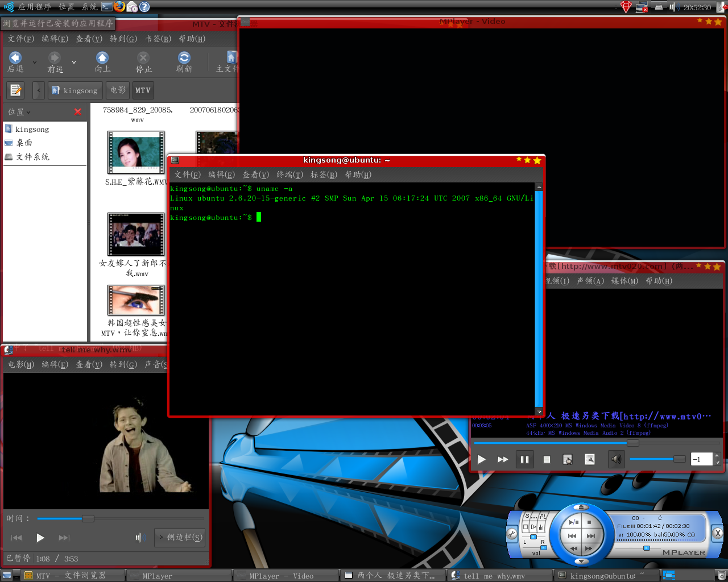Click the terminal scrollbar down arrow

539,412
